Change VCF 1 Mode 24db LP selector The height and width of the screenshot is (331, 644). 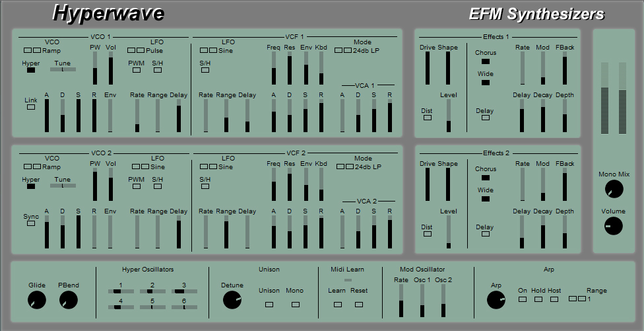343,50
